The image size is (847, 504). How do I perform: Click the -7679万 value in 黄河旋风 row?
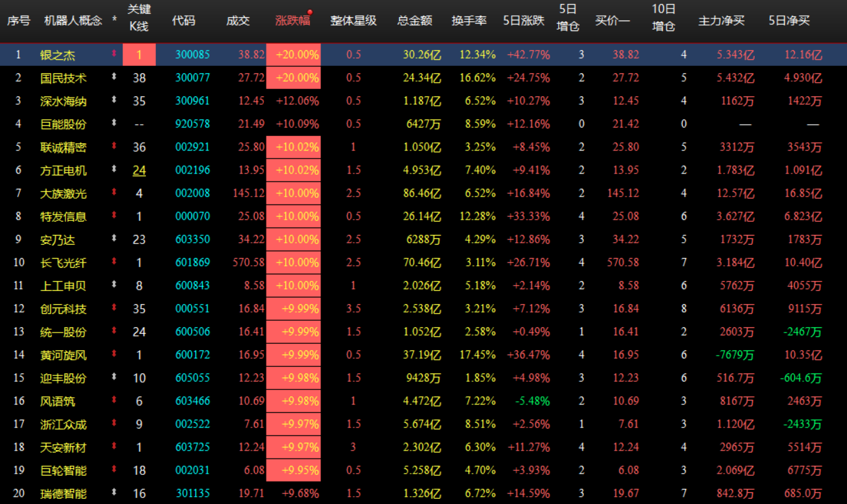[735, 355]
